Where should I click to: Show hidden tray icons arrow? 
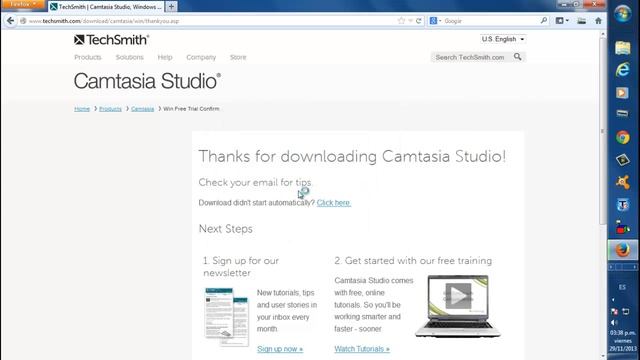(x=613, y=300)
